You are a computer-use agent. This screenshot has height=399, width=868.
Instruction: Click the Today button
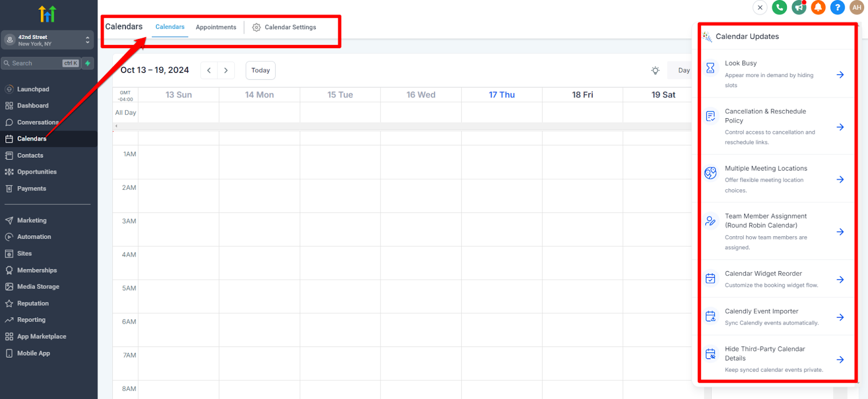click(x=260, y=70)
